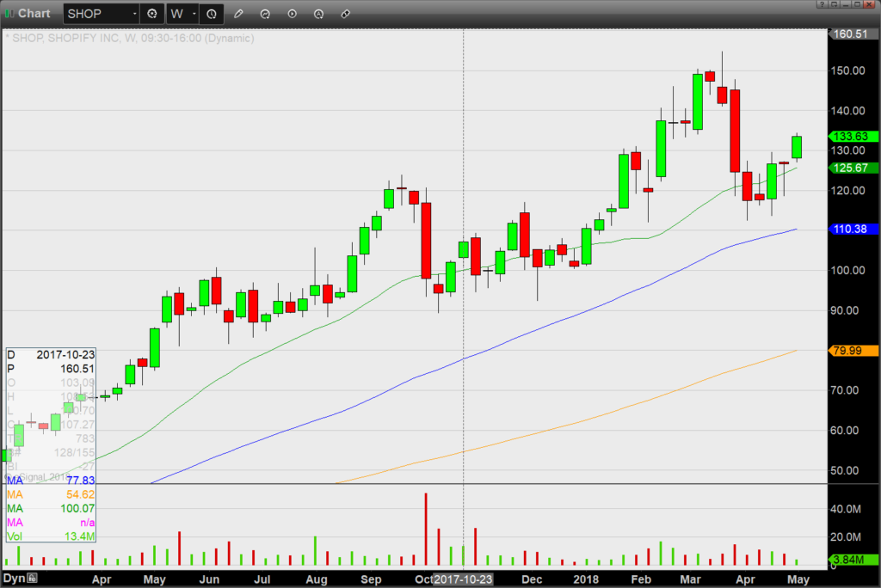This screenshot has width=881, height=588.
Task: Click the Aug label on time axis
Action: pos(317,579)
